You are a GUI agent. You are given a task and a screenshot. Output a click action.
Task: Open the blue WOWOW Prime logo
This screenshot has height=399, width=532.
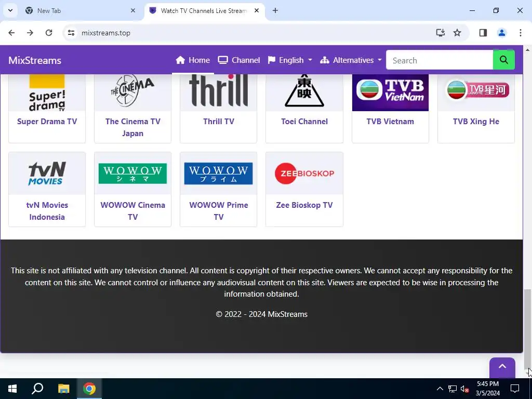coord(219,174)
